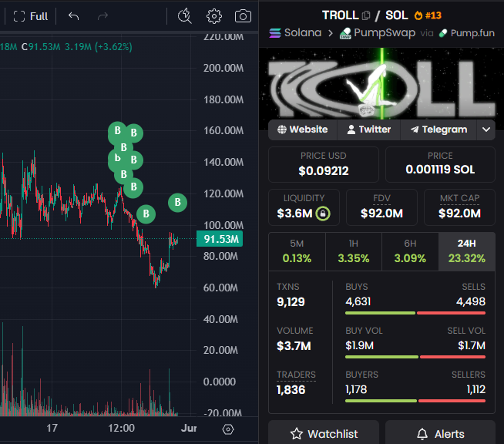The height and width of the screenshot is (444, 504).
Task: Click the BUY VOL $1.9M value
Action: (359, 345)
